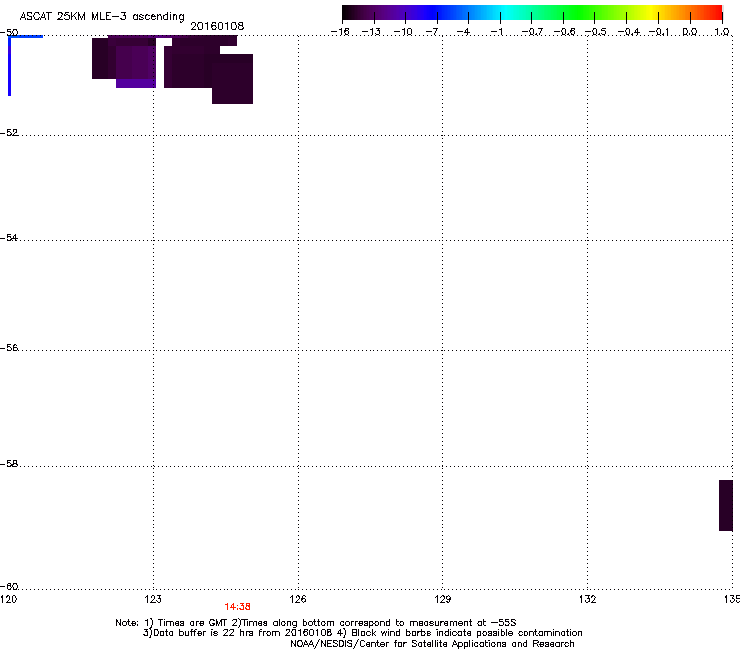Click the cyan section of the color bar
This screenshot has height=650, width=740.
click(507, 12)
